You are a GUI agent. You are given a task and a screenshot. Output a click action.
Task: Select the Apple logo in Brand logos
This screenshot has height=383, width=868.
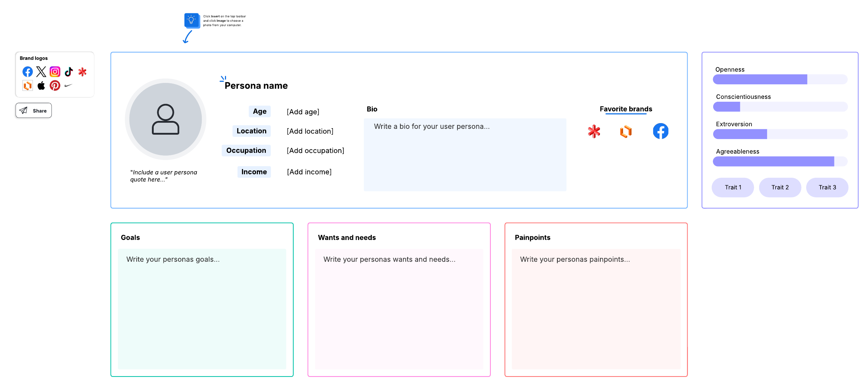point(41,85)
